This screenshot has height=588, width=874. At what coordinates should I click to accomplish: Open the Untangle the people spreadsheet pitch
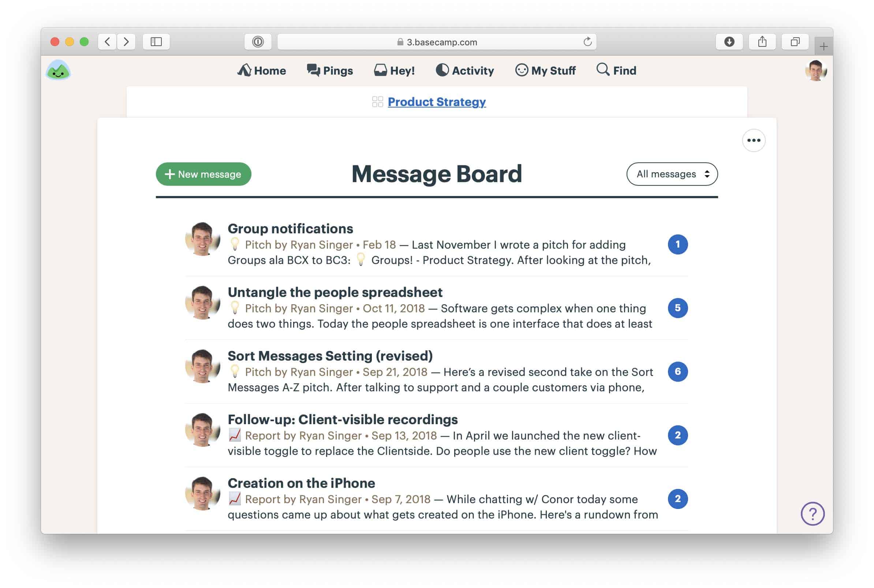334,291
